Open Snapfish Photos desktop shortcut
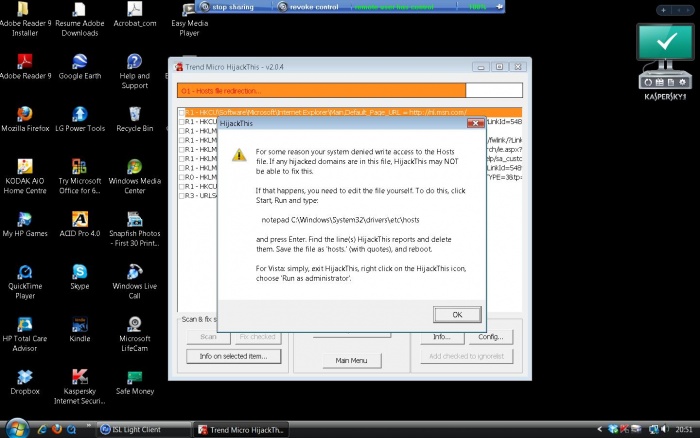Screen dimensions: 700x438 pos(134,229)
